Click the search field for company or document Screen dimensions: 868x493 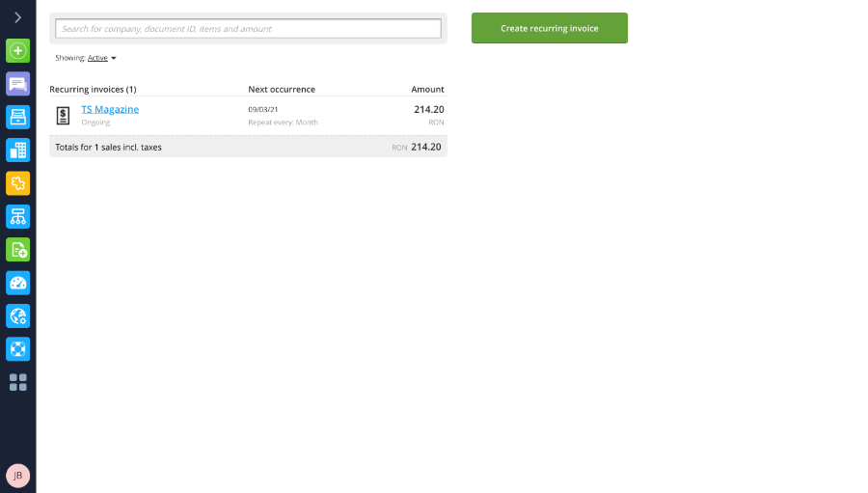(248, 29)
